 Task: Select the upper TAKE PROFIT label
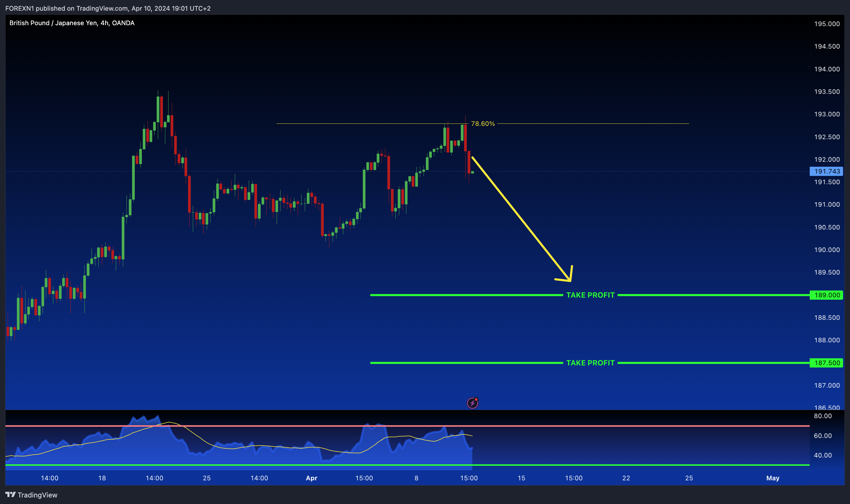coord(590,295)
